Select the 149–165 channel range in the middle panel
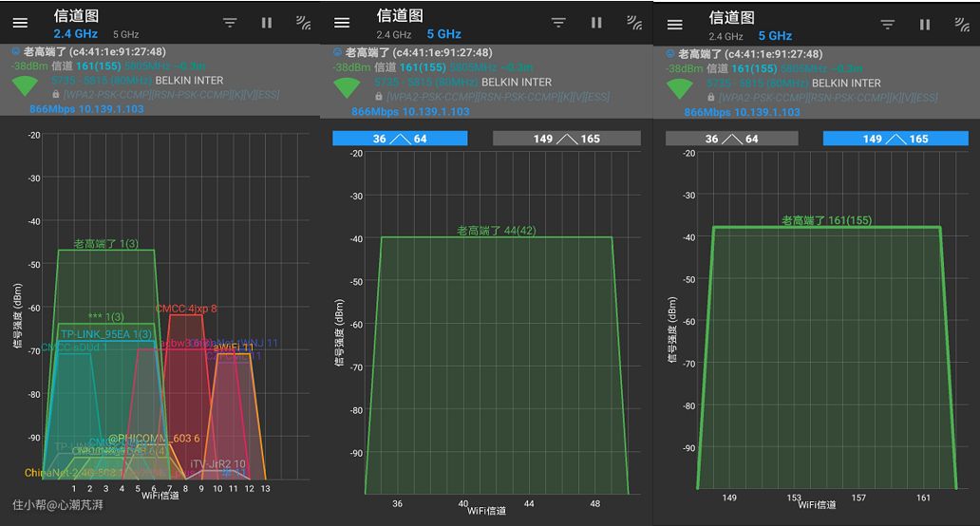This screenshot has width=980, height=526. [x=566, y=139]
